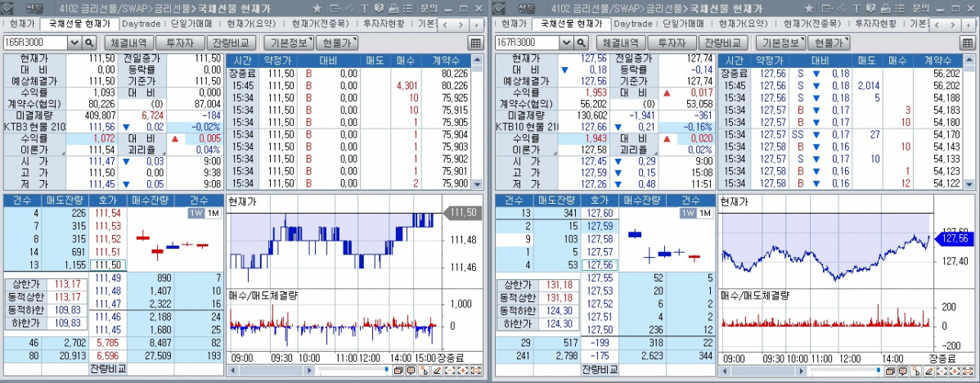Open 현재가(요약) tab in right window
The height and width of the screenshot is (383, 980).
point(743,24)
